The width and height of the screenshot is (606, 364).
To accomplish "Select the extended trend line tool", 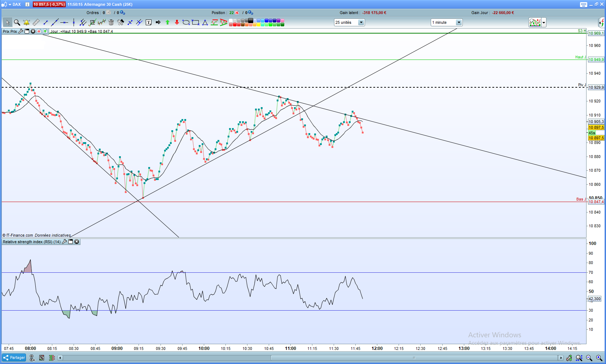I will (x=55, y=22).
